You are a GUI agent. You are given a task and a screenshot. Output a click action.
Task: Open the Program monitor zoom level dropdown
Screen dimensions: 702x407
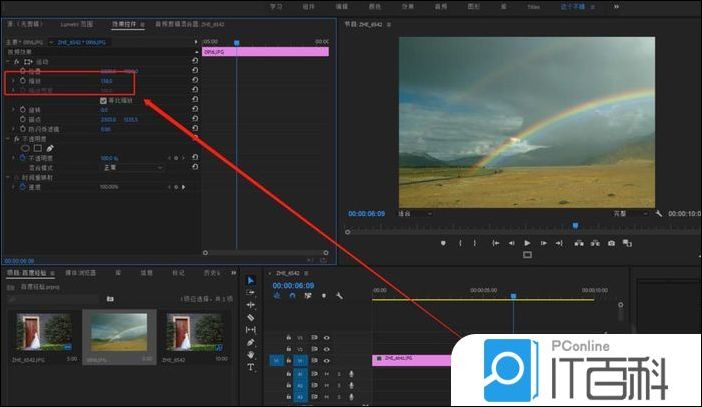pos(415,214)
